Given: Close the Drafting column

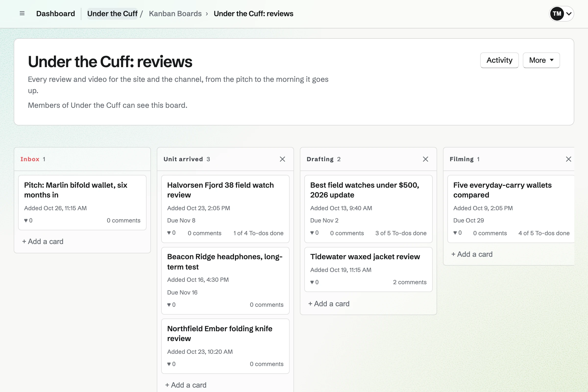Looking at the screenshot, I should click(x=425, y=159).
